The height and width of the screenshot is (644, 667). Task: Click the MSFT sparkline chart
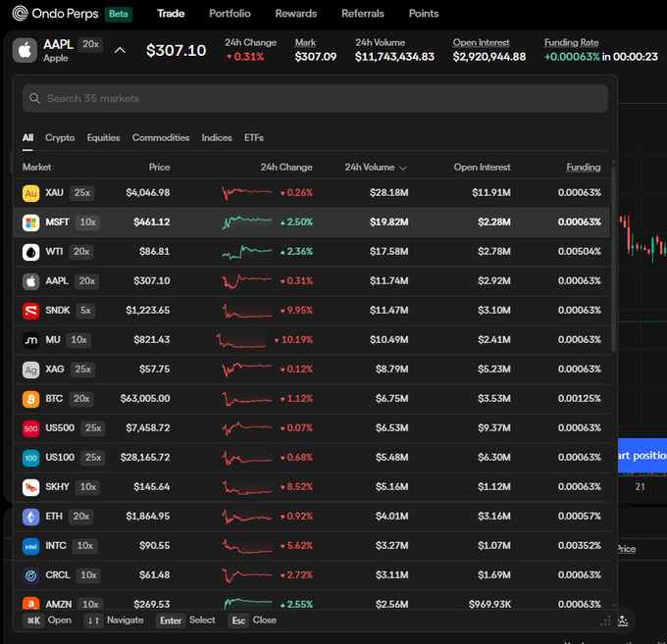247,222
